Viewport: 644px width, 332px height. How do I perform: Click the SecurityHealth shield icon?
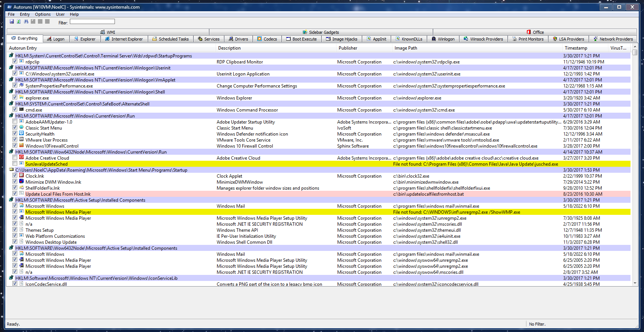coord(21,134)
